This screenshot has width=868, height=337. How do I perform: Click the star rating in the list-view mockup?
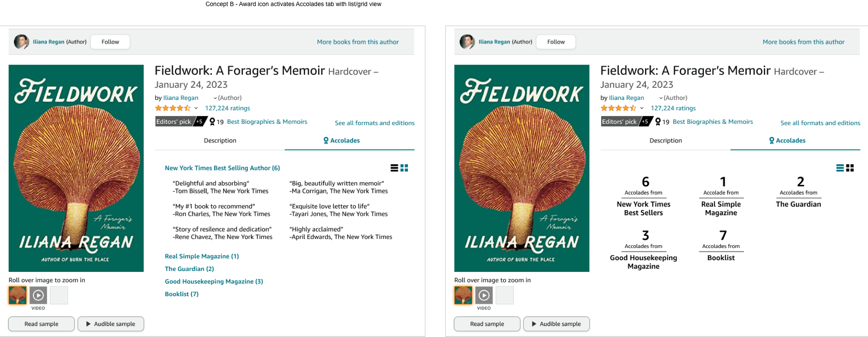173,108
